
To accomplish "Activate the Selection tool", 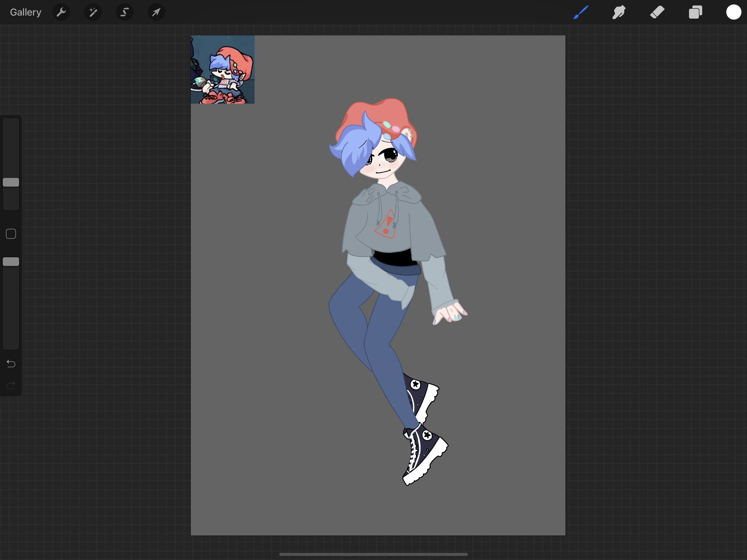I will pos(125,12).
